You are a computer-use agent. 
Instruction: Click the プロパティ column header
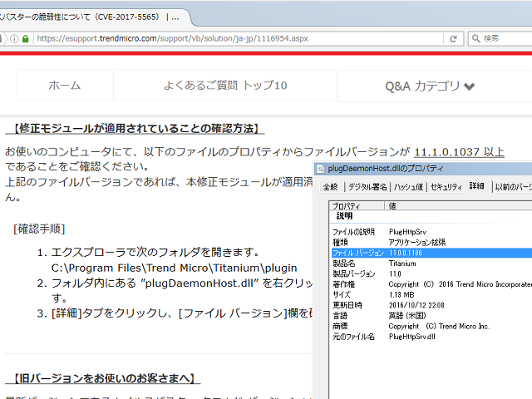click(x=357, y=205)
